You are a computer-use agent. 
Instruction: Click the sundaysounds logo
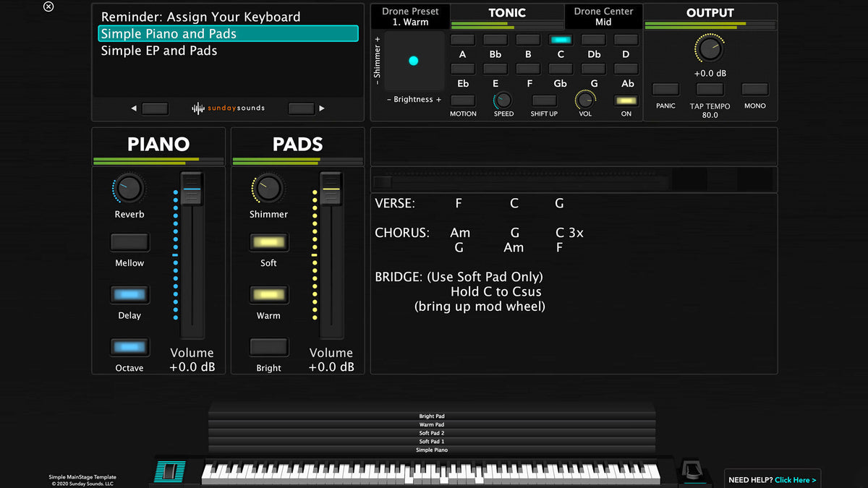[x=228, y=108]
